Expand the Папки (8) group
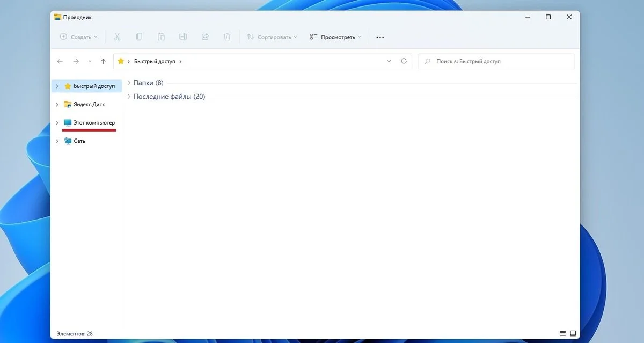 129,83
